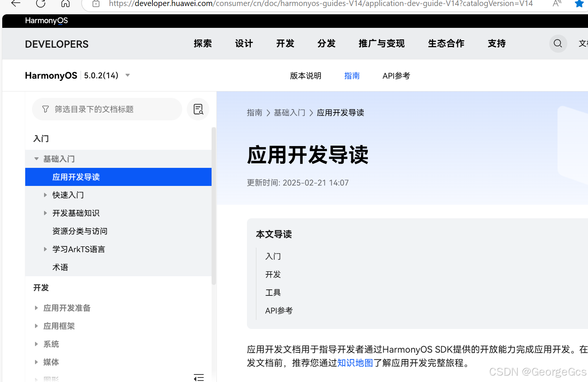Click the filter funnel icon in sidebar search
This screenshot has width=588, height=382.
point(45,109)
